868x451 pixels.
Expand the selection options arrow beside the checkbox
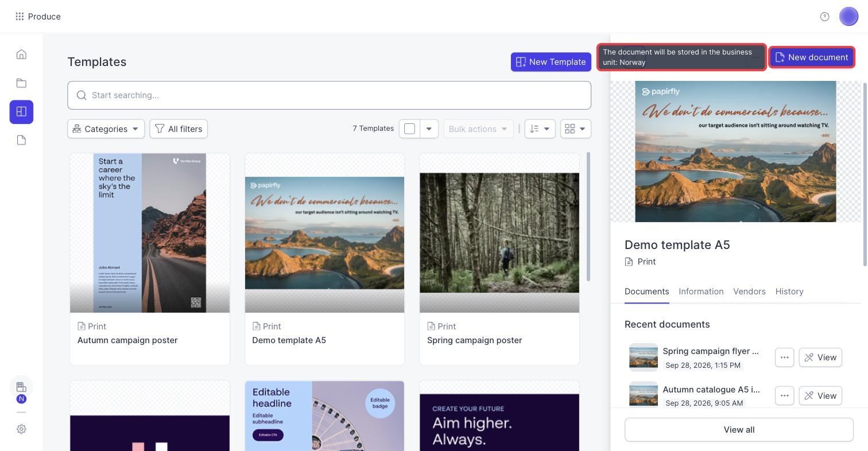tap(429, 129)
